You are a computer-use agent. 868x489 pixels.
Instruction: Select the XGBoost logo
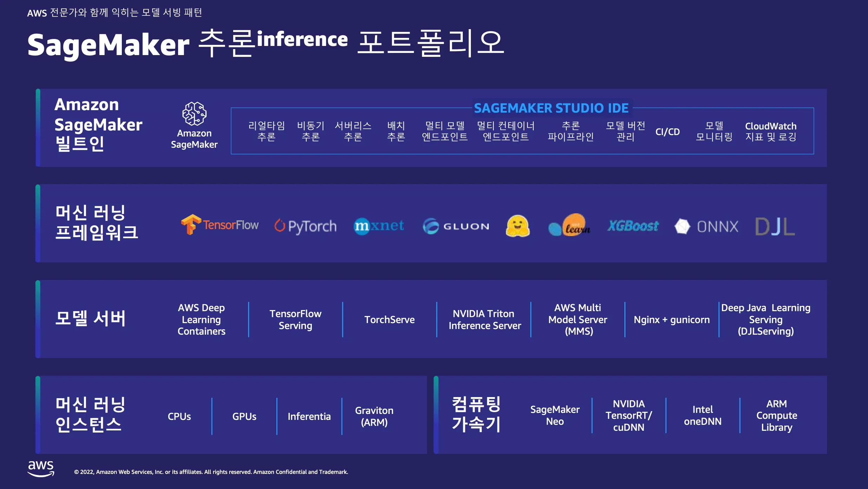click(633, 226)
